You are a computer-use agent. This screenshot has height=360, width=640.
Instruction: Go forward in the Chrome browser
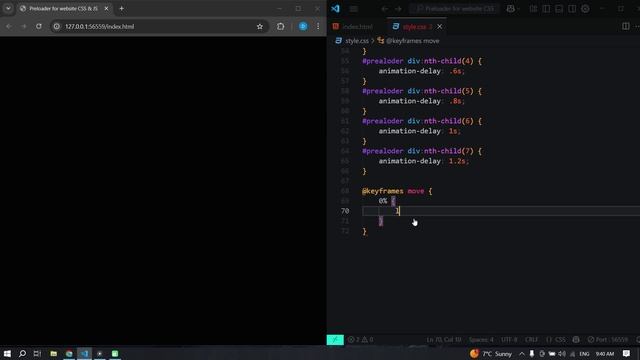[23, 26]
